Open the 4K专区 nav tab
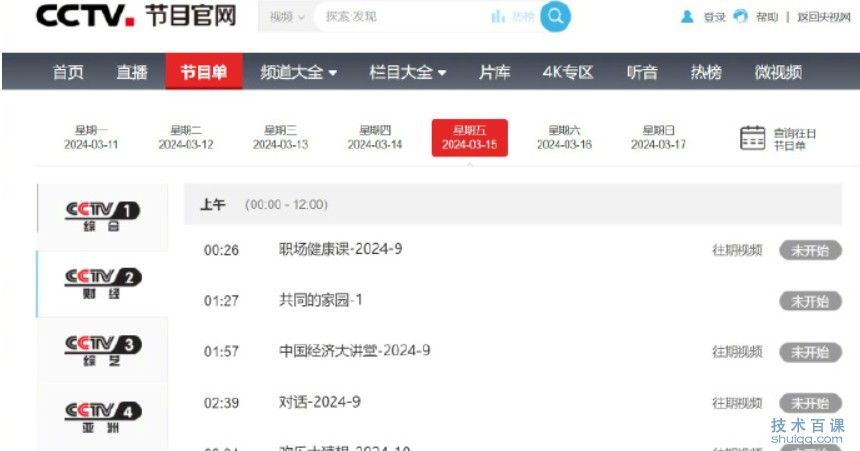This screenshot has height=451, width=860. [568, 72]
